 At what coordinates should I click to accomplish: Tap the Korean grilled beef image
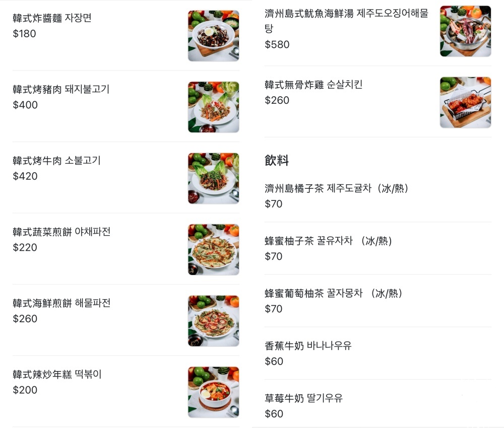pyautogui.click(x=213, y=178)
